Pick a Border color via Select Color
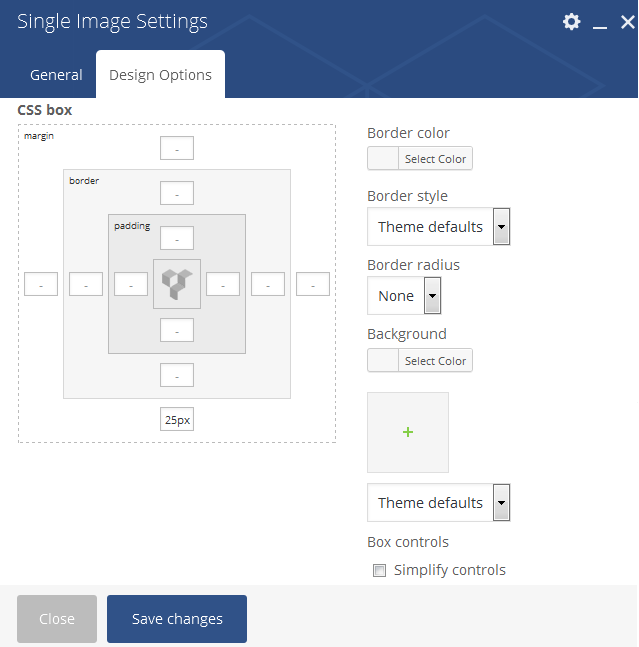The height and width of the screenshot is (647, 639). pyautogui.click(x=420, y=158)
